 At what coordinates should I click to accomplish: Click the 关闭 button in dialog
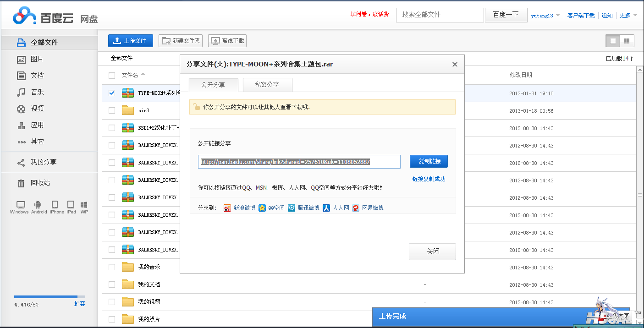coord(432,251)
